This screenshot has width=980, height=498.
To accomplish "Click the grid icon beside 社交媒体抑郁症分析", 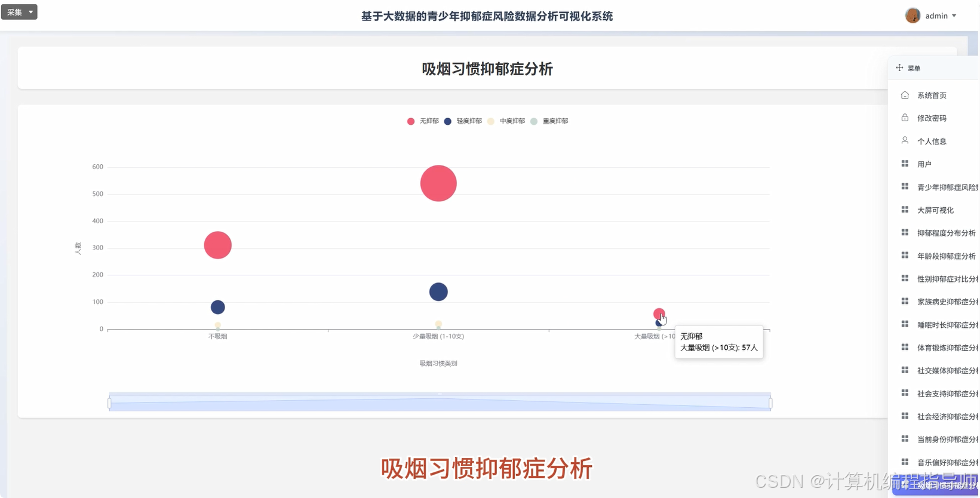I will tap(905, 370).
